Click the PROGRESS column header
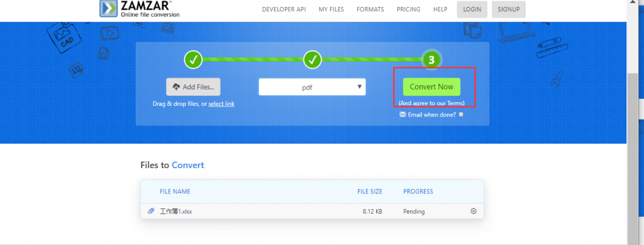This screenshot has height=245, width=644. [x=418, y=191]
